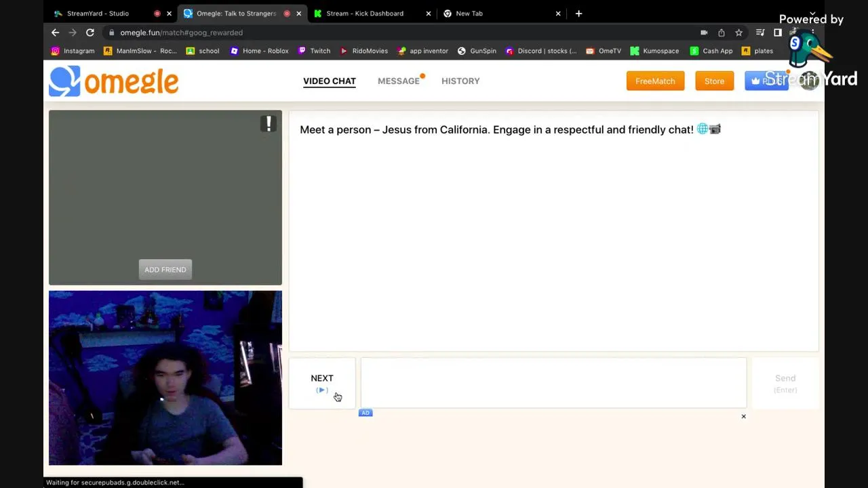Click the Omegle logo
This screenshot has width=868, height=488.
113,81
